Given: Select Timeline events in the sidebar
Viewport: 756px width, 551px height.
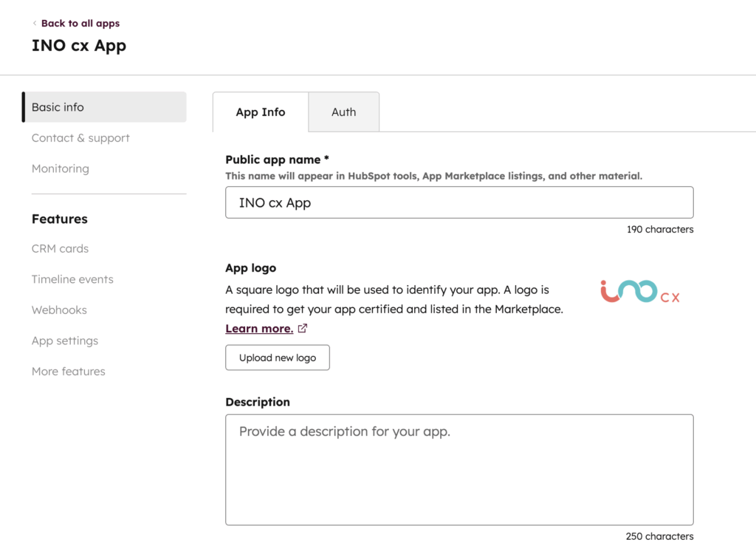Looking at the screenshot, I should pos(72,279).
